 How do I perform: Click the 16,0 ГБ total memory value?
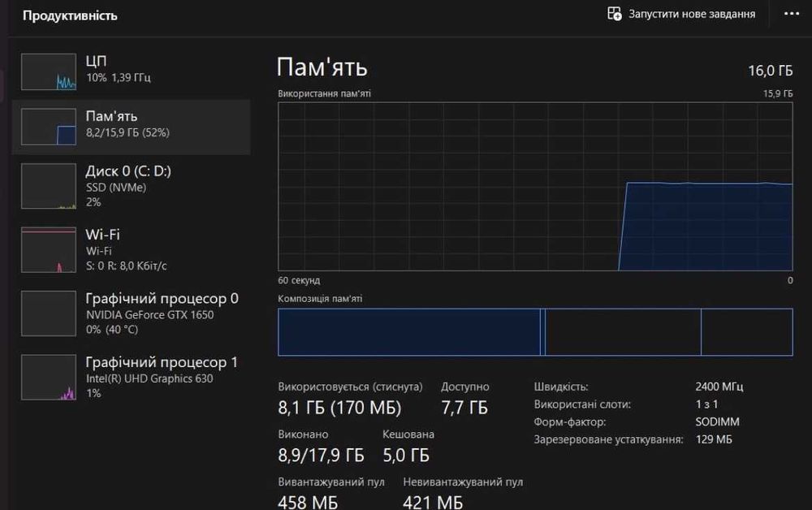pos(770,71)
